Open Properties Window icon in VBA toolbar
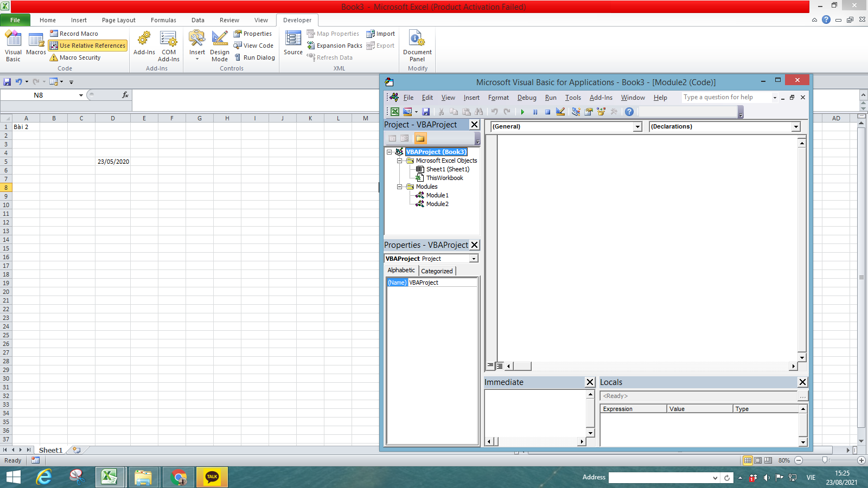This screenshot has width=868, height=488. [589, 112]
